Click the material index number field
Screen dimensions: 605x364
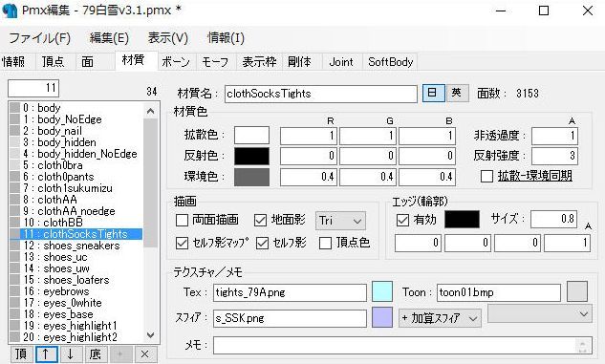33,88
